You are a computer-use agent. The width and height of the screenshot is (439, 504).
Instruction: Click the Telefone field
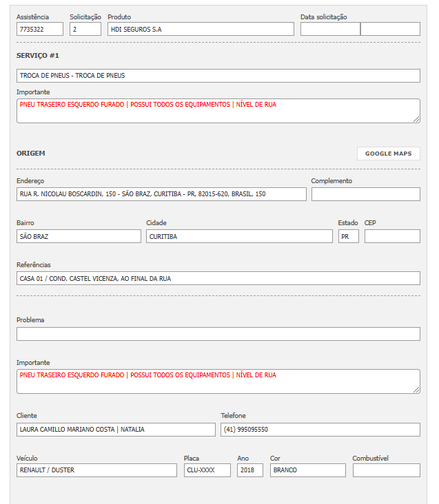pos(320,430)
